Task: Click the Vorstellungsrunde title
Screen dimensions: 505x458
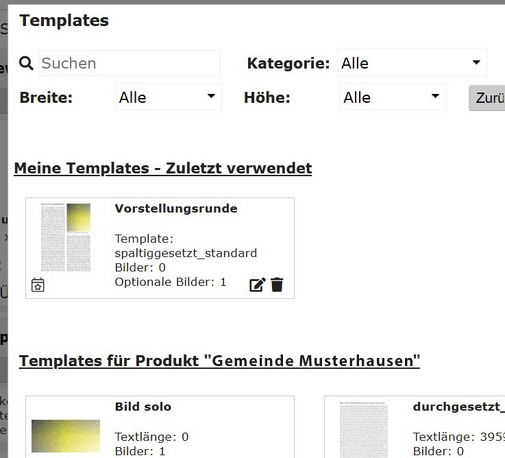Action: 176,209
